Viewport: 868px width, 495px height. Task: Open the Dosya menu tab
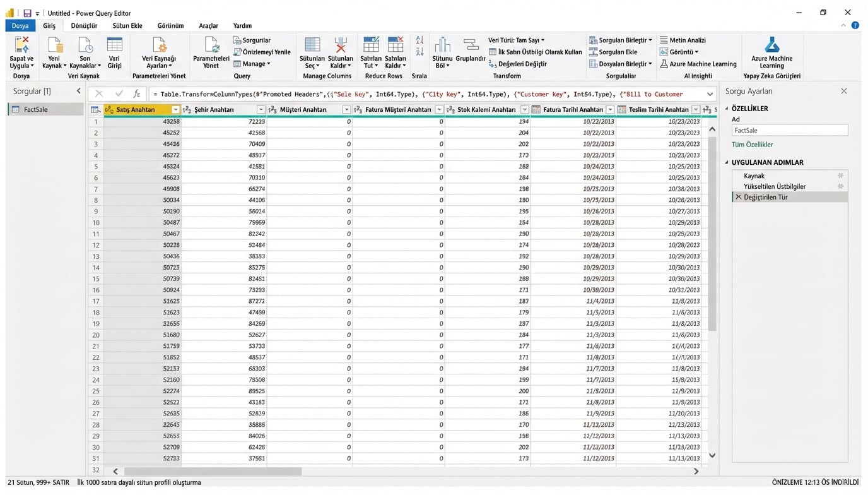point(20,25)
